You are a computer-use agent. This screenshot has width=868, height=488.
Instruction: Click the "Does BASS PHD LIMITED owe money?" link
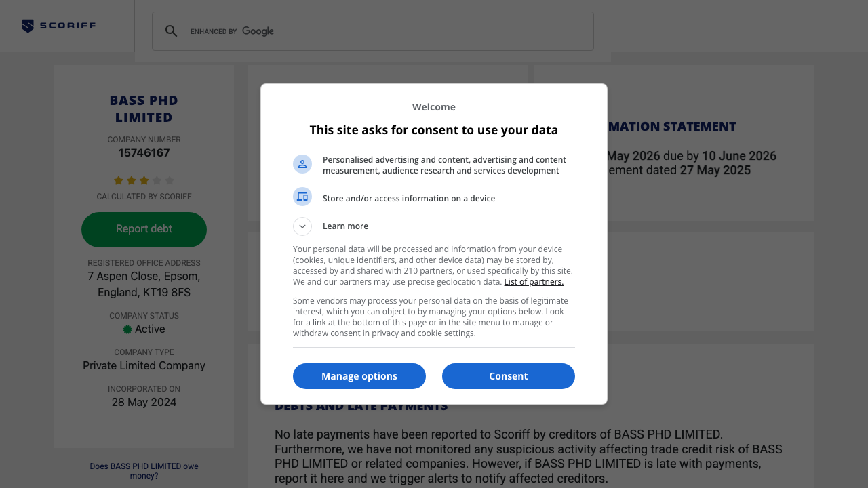(144, 470)
